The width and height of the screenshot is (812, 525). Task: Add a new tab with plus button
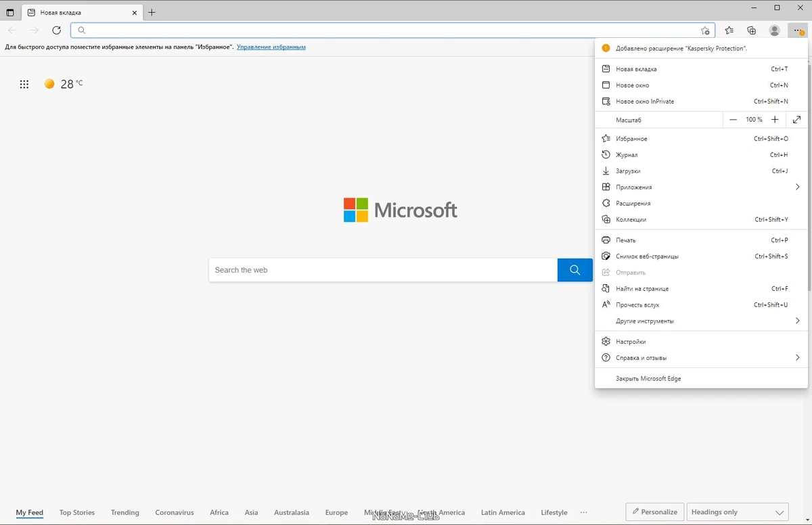152,12
